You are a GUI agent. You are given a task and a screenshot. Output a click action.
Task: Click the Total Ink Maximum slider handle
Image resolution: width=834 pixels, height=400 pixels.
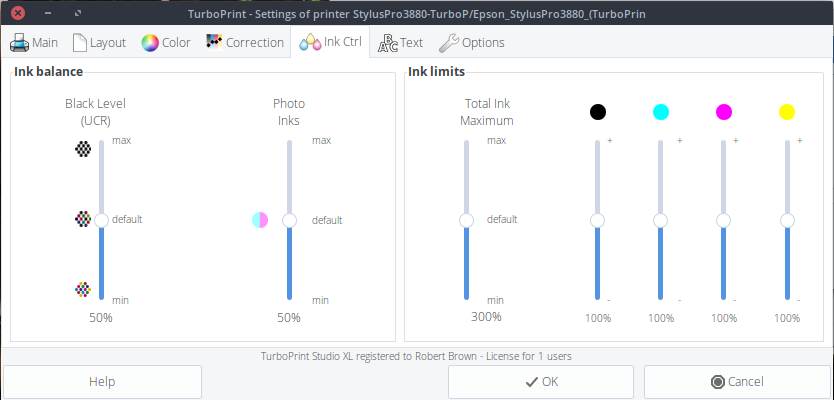(x=466, y=220)
